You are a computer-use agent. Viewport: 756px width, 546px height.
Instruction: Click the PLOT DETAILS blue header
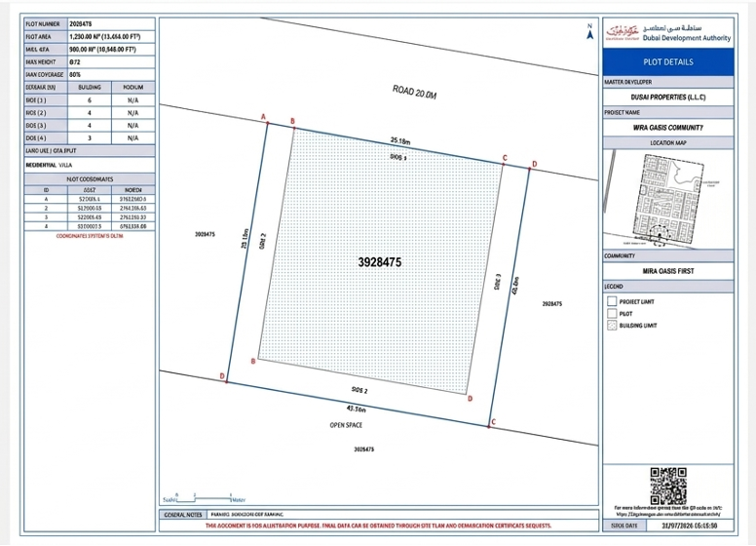[668, 61]
